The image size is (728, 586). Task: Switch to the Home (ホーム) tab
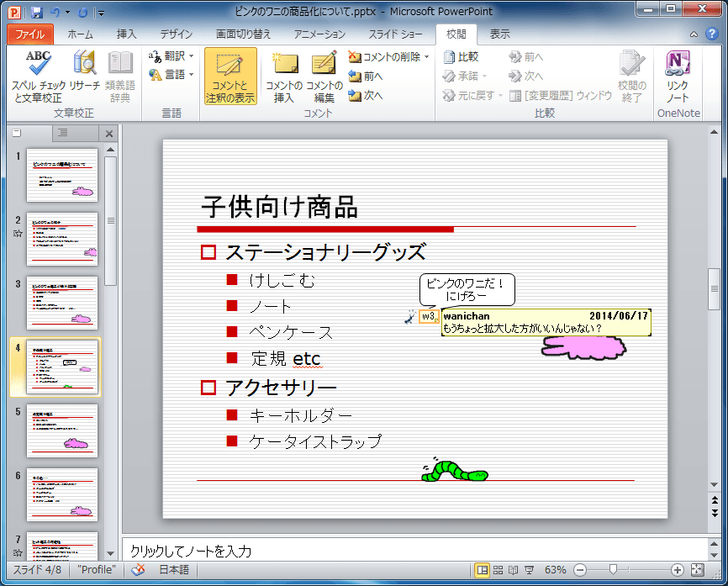[81, 34]
